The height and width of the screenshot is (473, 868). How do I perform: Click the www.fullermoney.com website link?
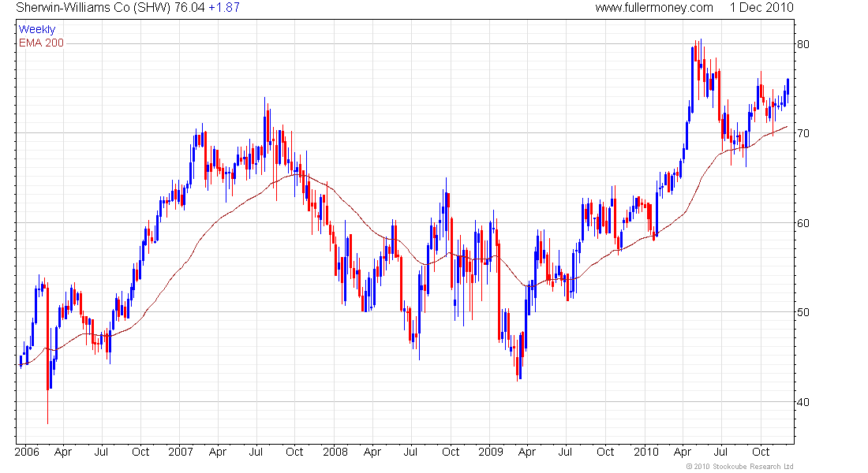(654, 8)
